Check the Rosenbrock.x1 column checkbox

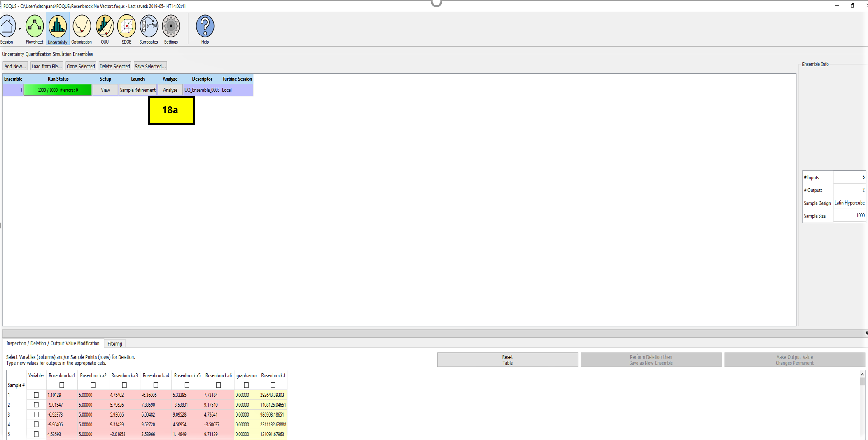coord(61,385)
